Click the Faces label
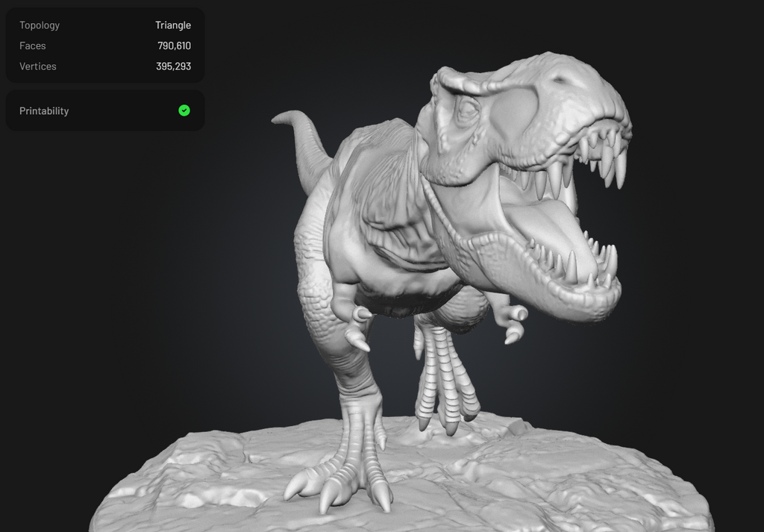This screenshot has width=764, height=532. 33,46
